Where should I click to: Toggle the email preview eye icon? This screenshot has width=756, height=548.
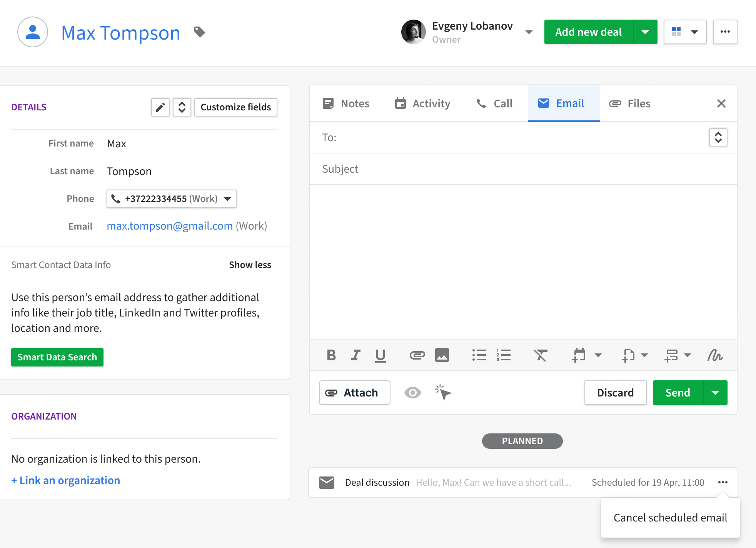413,392
